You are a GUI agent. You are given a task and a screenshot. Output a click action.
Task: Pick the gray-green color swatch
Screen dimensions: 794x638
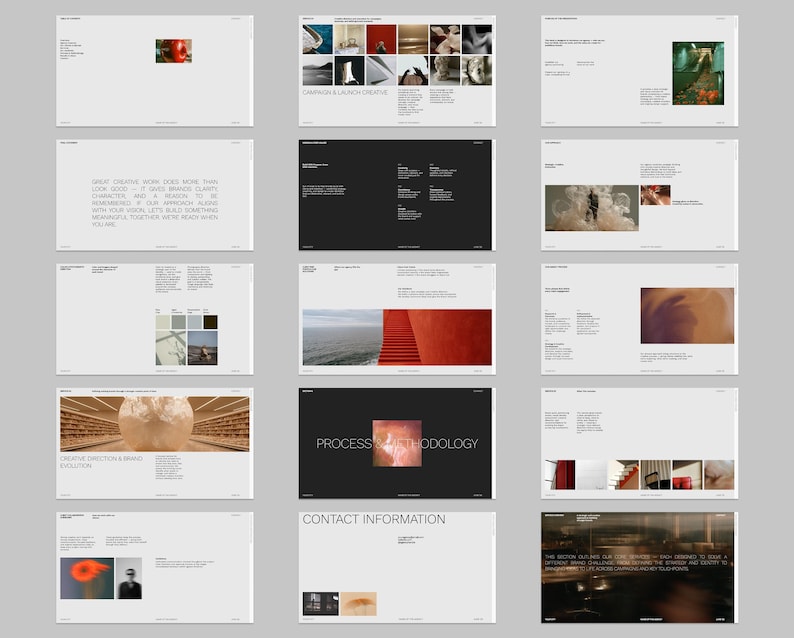click(179, 322)
